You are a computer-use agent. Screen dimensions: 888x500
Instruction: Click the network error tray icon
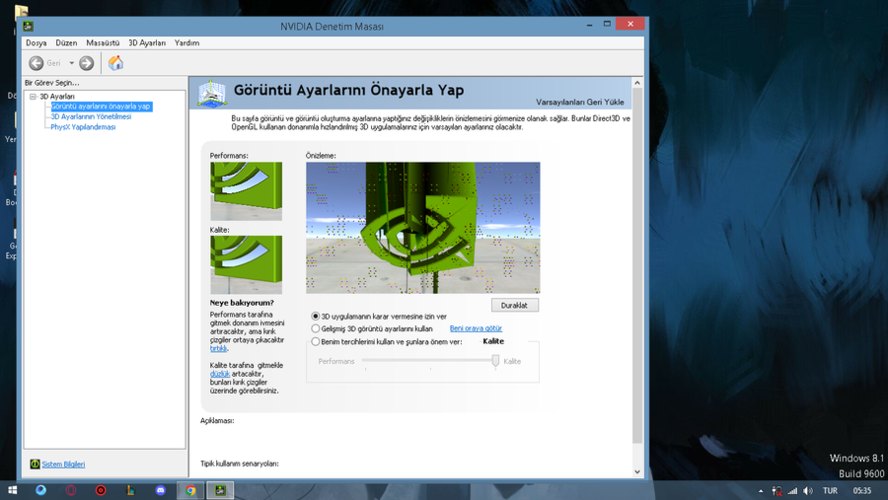(777, 491)
